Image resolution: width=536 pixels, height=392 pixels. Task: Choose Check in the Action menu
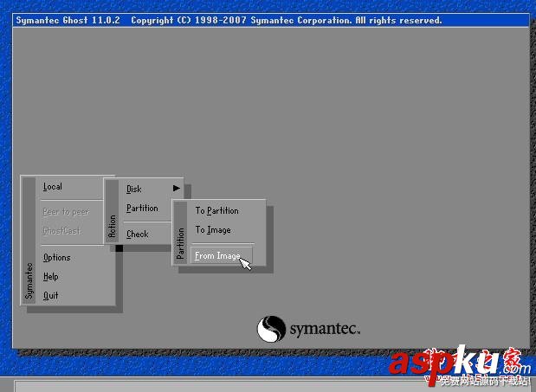(138, 234)
